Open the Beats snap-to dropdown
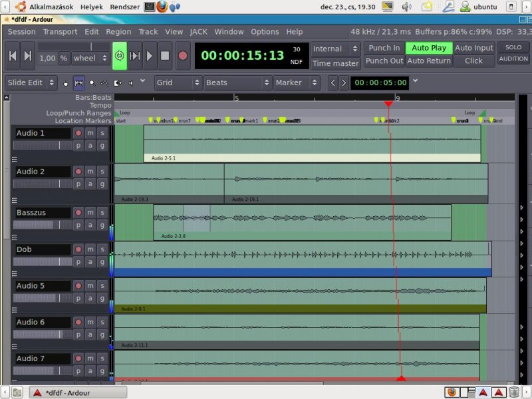Viewport: 532px width, 399px height. click(x=237, y=82)
